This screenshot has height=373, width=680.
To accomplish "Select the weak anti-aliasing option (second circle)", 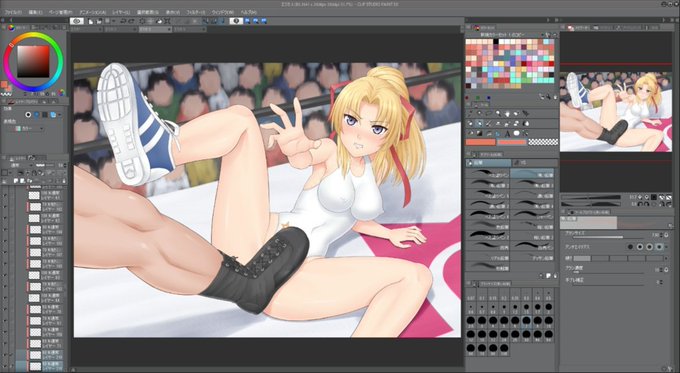I will coord(640,247).
